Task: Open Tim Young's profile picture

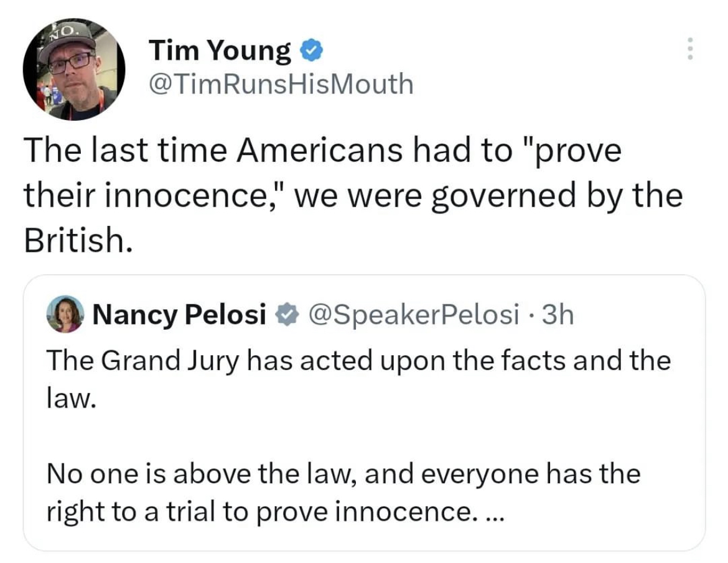Action: [73, 69]
